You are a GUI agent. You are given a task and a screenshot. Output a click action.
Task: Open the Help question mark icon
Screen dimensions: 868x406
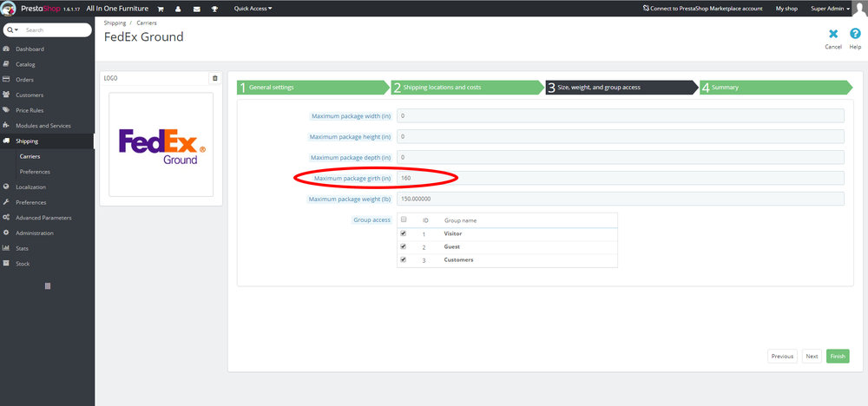coord(855,34)
